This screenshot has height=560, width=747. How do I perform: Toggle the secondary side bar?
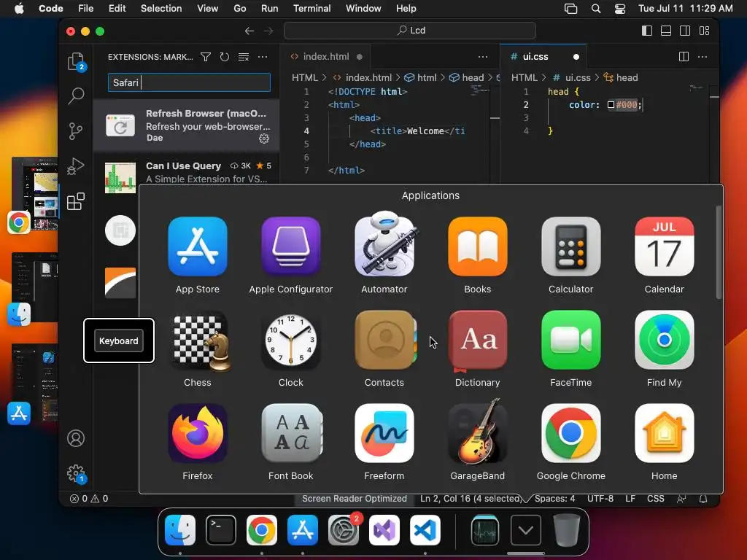point(685,31)
